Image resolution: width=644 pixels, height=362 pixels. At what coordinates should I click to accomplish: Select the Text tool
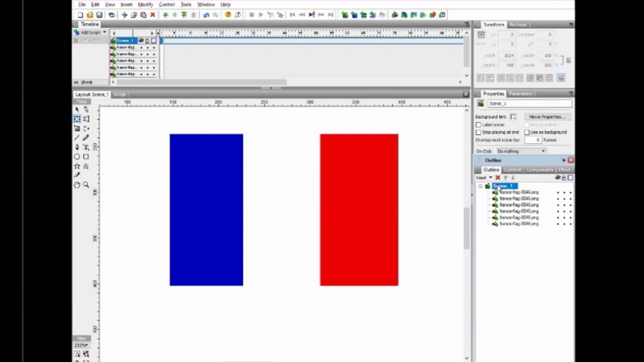pos(86,147)
